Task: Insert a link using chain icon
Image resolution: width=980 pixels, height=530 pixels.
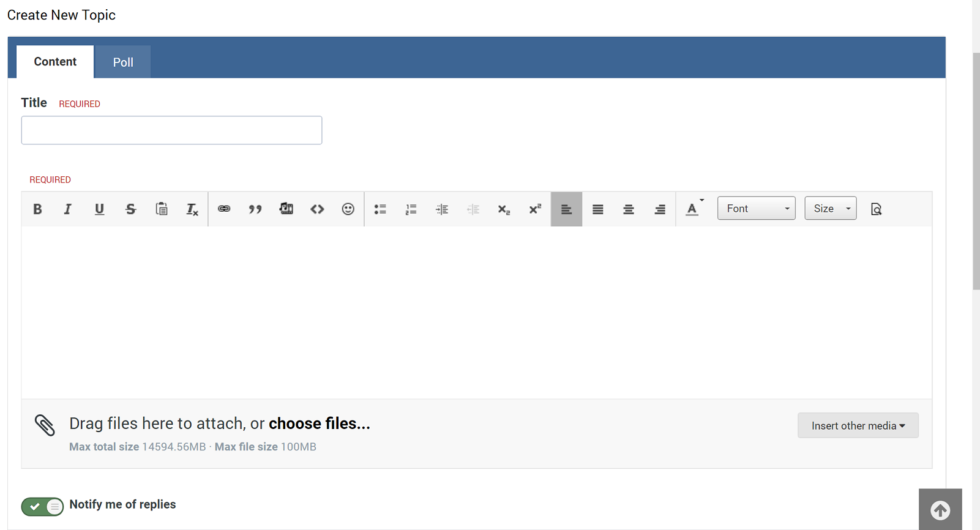Action: coord(224,209)
